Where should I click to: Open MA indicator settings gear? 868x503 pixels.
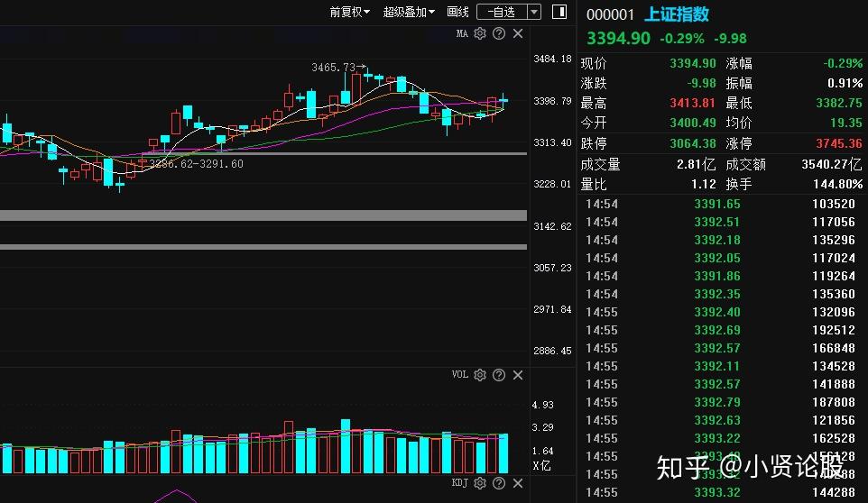coord(480,33)
